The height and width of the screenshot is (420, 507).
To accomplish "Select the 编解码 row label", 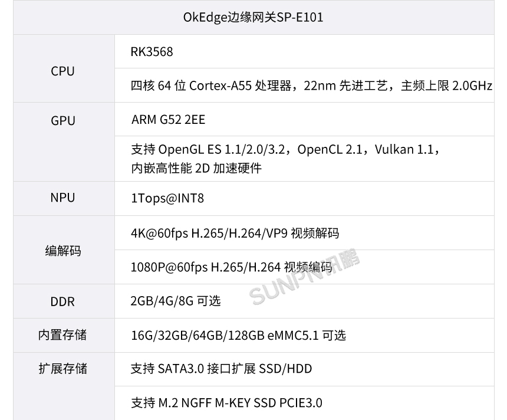I will [63, 251].
